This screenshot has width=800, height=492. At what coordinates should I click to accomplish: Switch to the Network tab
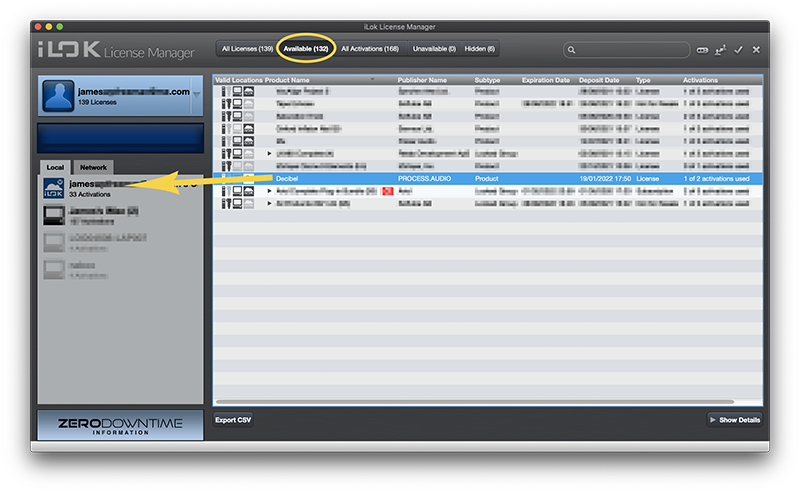(93, 167)
